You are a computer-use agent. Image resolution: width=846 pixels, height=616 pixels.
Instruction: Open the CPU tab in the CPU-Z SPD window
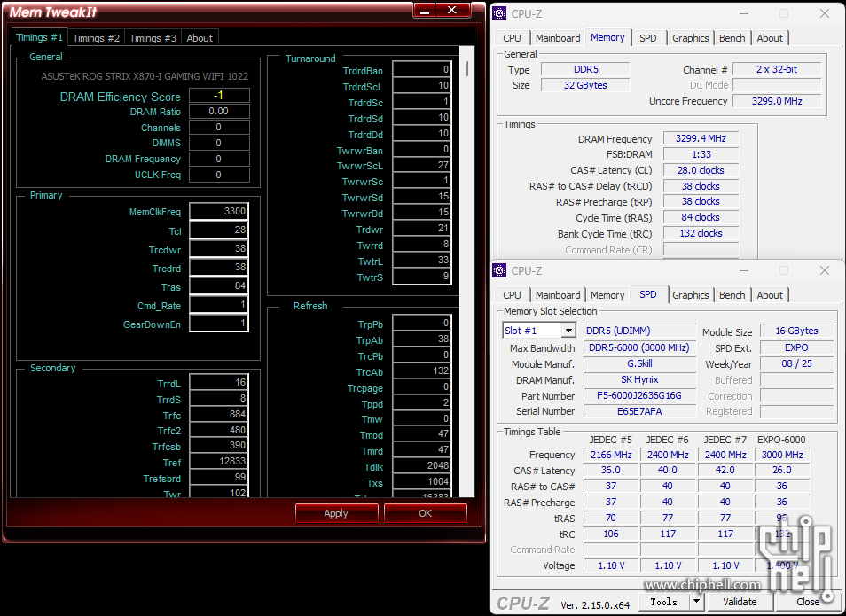coord(512,296)
